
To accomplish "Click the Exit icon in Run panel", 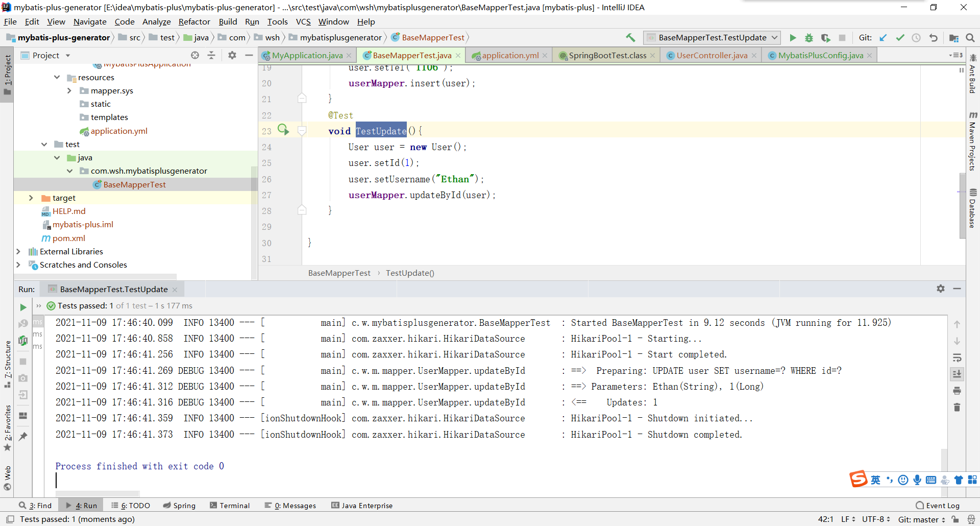I will click(x=23, y=395).
